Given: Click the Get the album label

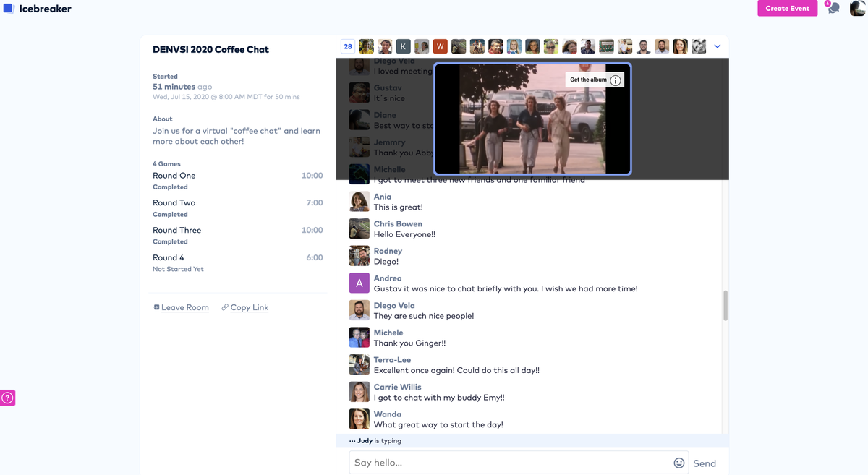Looking at the screenshot, I should click(x=588, y=80).
